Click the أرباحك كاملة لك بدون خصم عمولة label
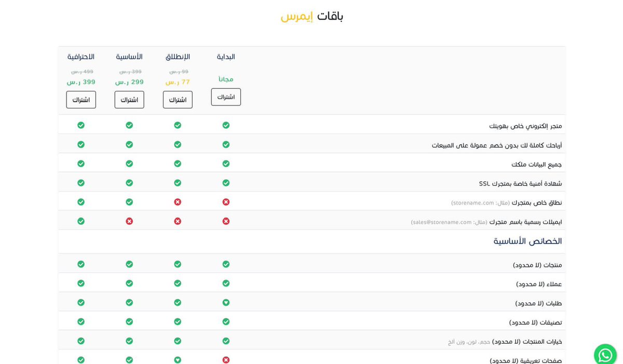 coord(497,145)
